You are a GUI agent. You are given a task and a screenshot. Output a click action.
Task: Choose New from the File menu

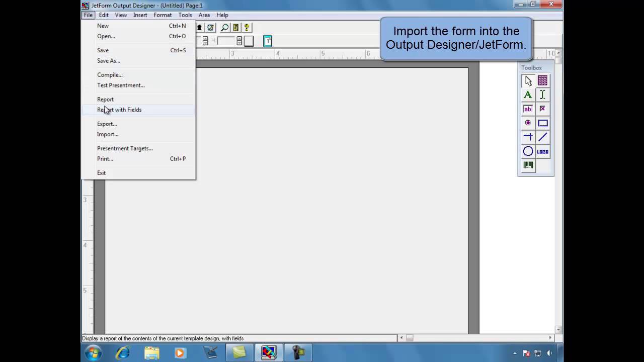point(138,26)
